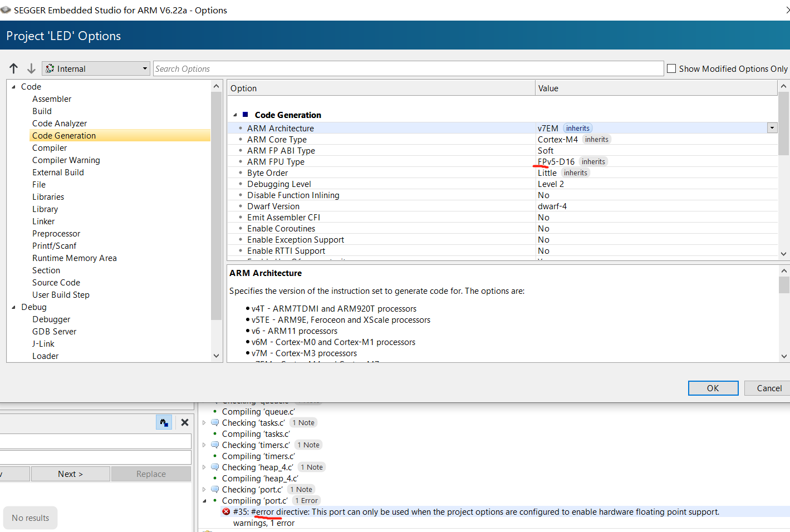Enable Show Modified Options Only checkbox

(671, 68)
